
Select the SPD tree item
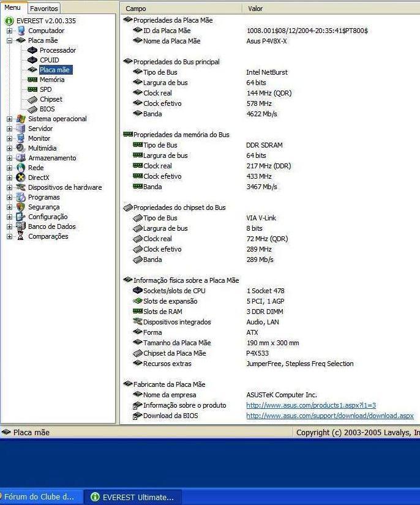pyautogui.click(x=46, y=89)
